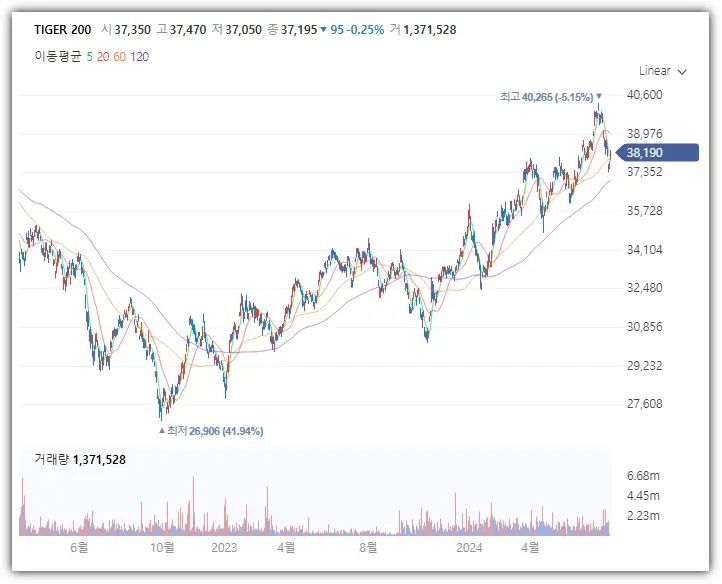
Task: Click the 10월 label on time axis
Action: (162, 547)
